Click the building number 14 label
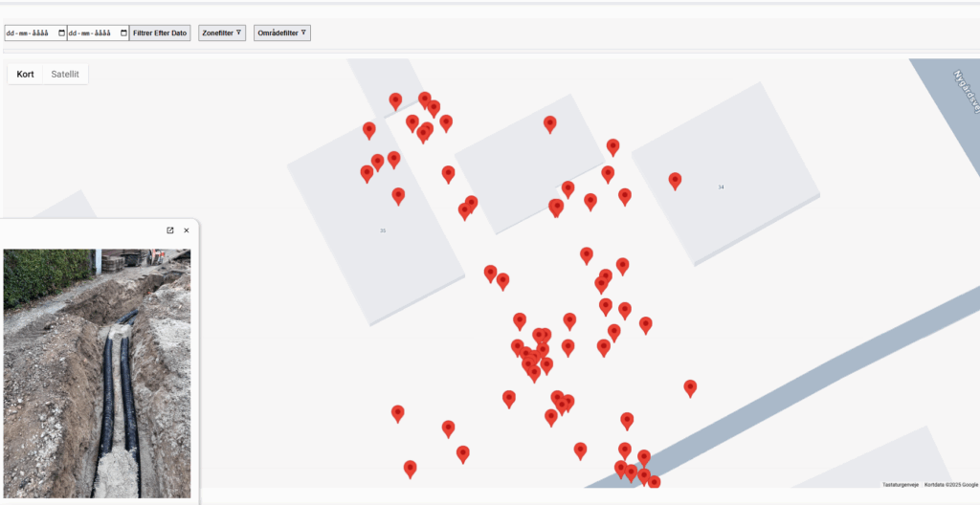Image resolution: width=980 pixels, height=505 pixels. point(721,187)
